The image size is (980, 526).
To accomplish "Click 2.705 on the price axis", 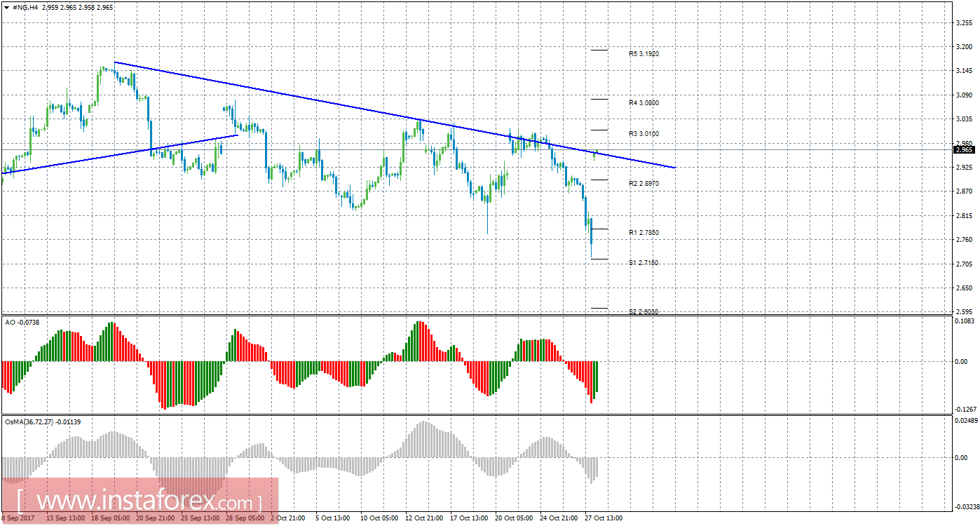I will pos(964,264).
